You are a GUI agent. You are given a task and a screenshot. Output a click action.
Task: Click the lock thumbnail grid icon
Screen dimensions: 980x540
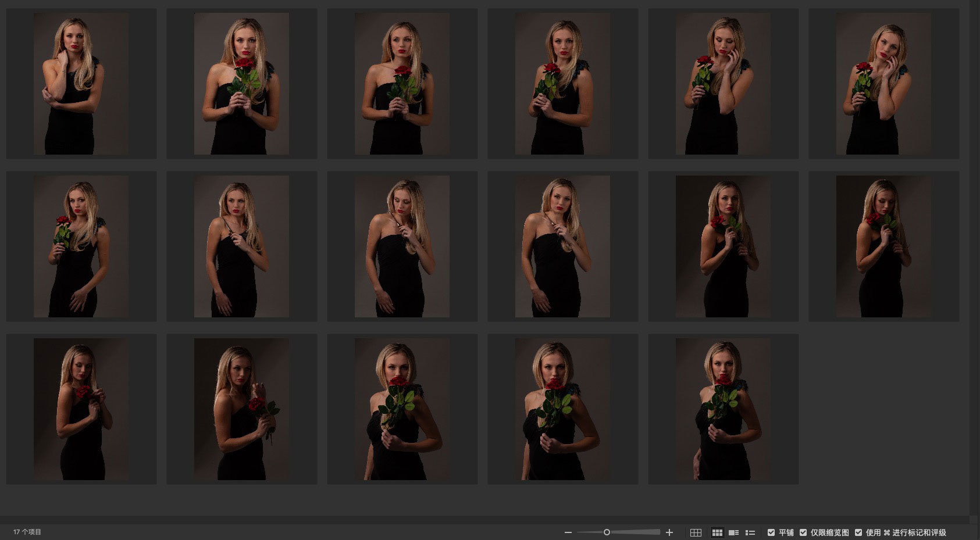696,532
